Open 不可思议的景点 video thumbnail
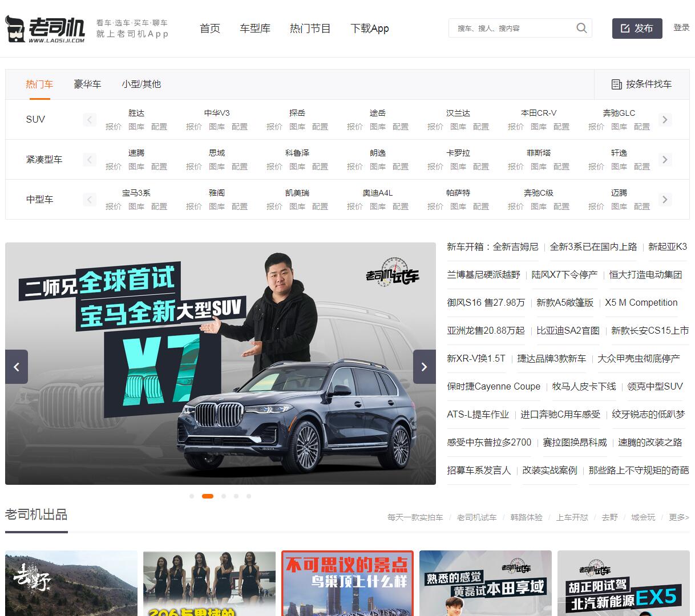The height and width of the screenshot is (616, 695). coord(347,583)
